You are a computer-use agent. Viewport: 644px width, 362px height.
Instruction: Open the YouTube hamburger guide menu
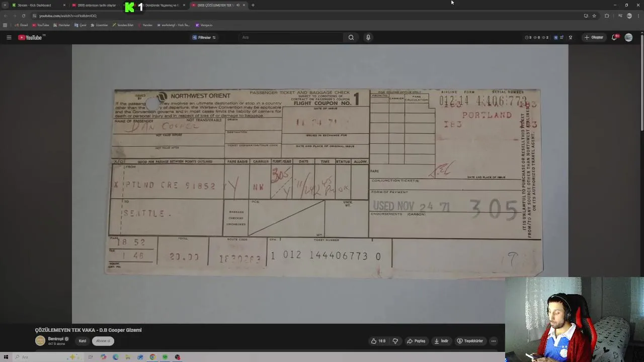[x=9, y=37]
